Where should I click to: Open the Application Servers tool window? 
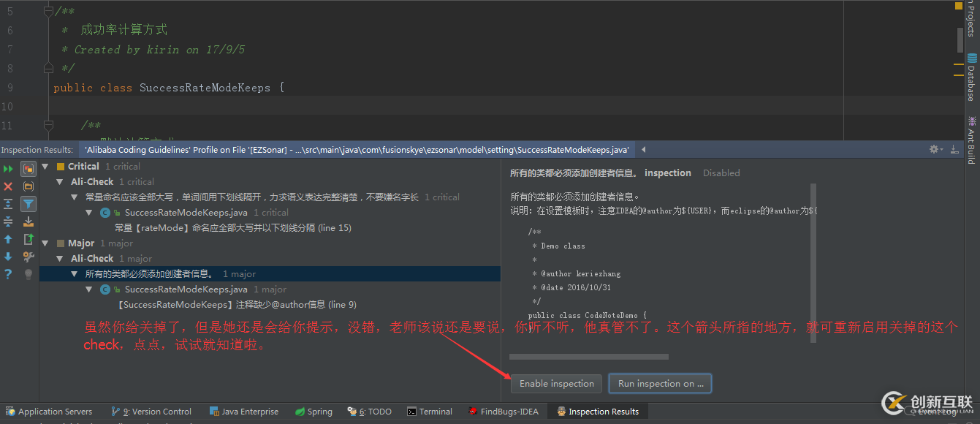click(48, 412)
